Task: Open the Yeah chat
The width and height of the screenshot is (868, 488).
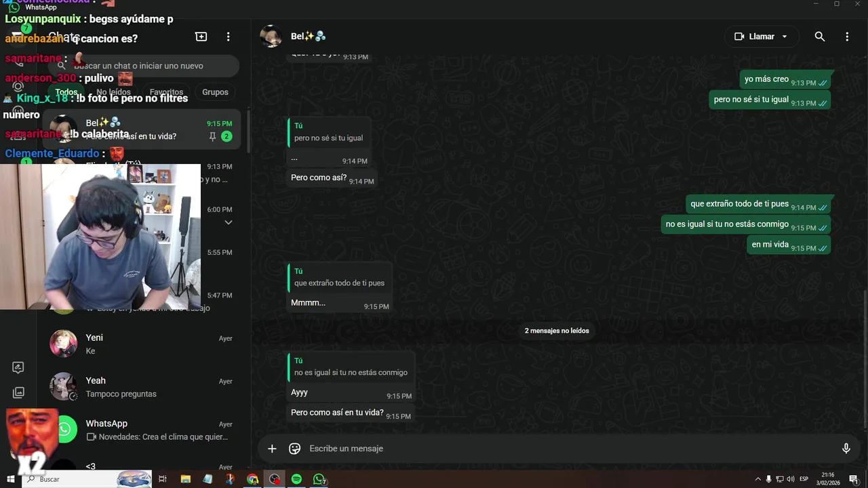Action: 141,386
